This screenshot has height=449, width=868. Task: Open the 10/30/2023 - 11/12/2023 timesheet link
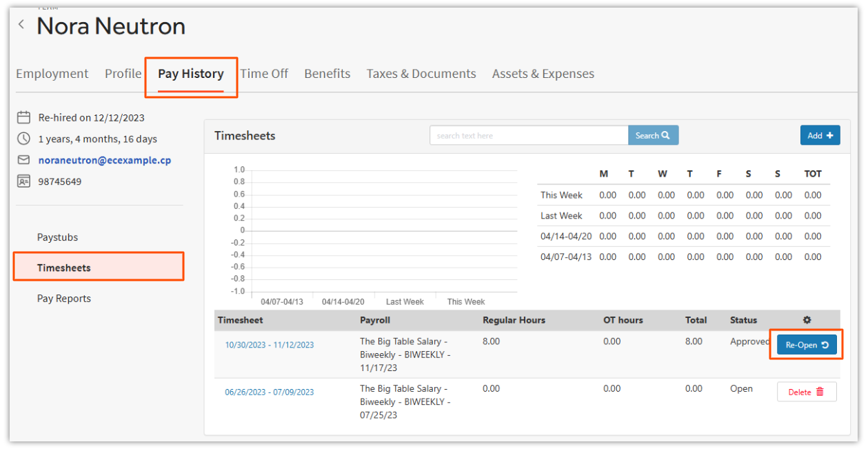[x=269, y=345]
